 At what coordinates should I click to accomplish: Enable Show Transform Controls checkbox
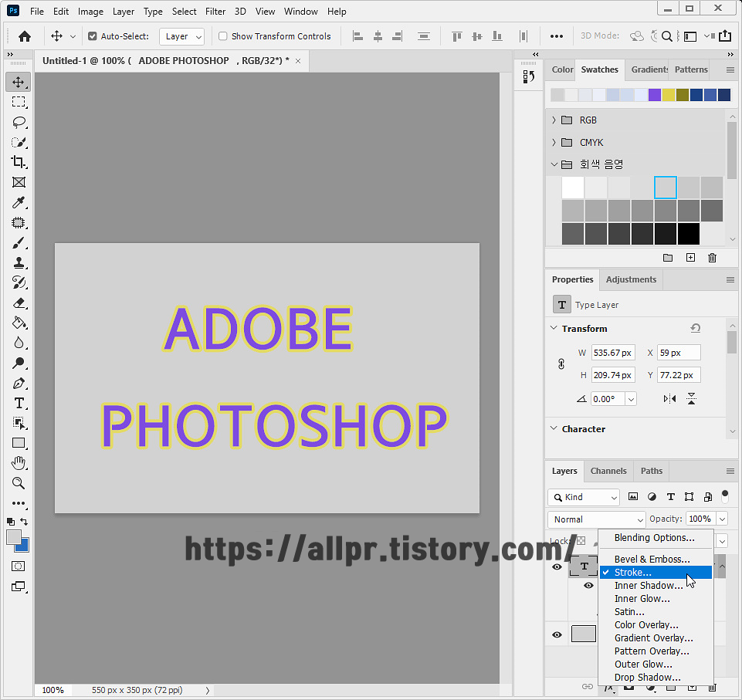click(x=223, y=36)
